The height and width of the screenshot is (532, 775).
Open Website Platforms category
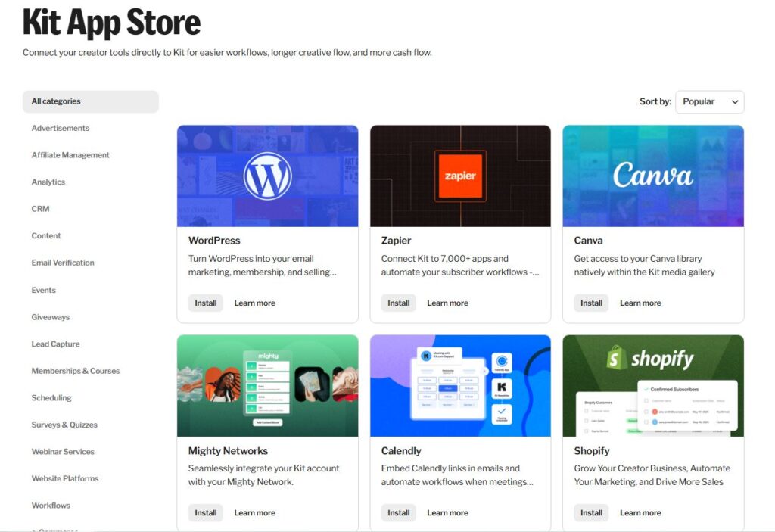coord(65,478)
